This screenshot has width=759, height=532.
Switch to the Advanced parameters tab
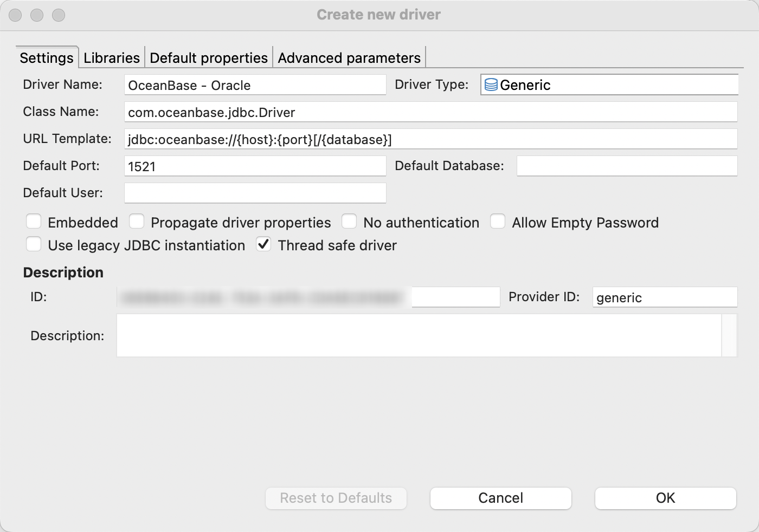(x=349, y=57)
